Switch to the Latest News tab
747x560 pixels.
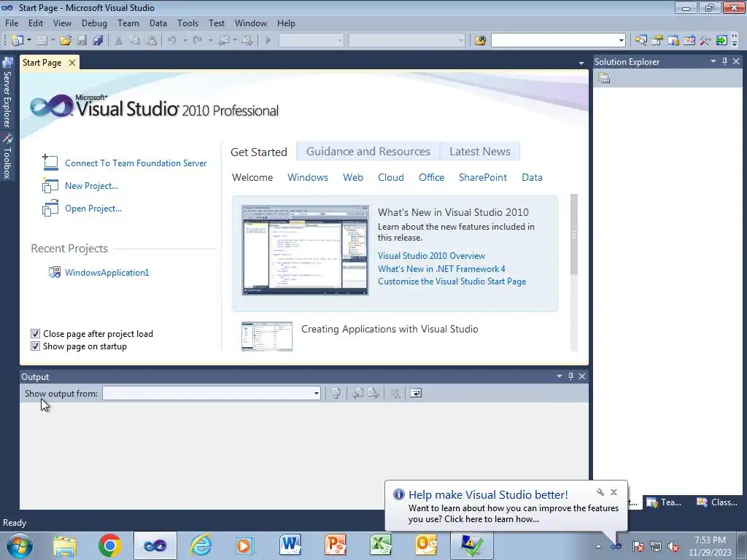[480, 152]
